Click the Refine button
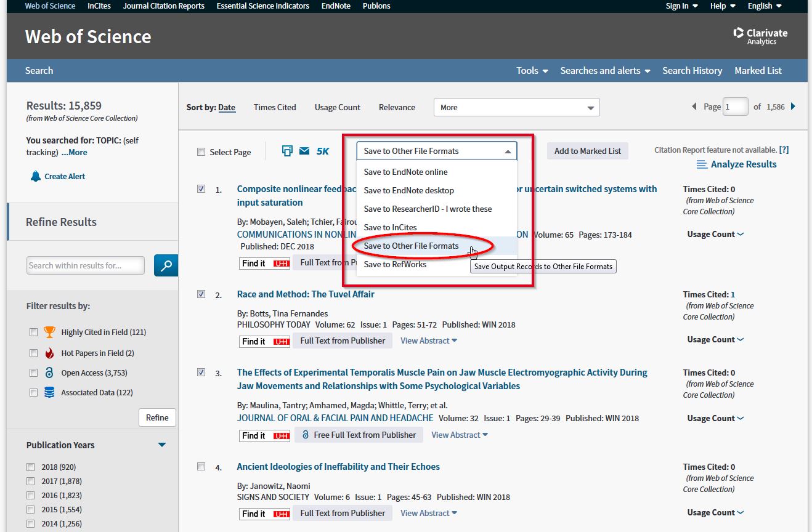Screen dimensions: 812x532 157,417
